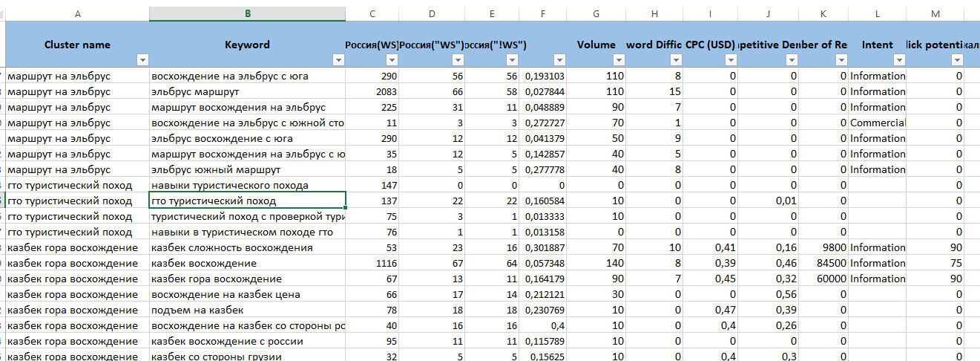
Task: Select entire column C by its letter
Action: [x=372, y=13]
